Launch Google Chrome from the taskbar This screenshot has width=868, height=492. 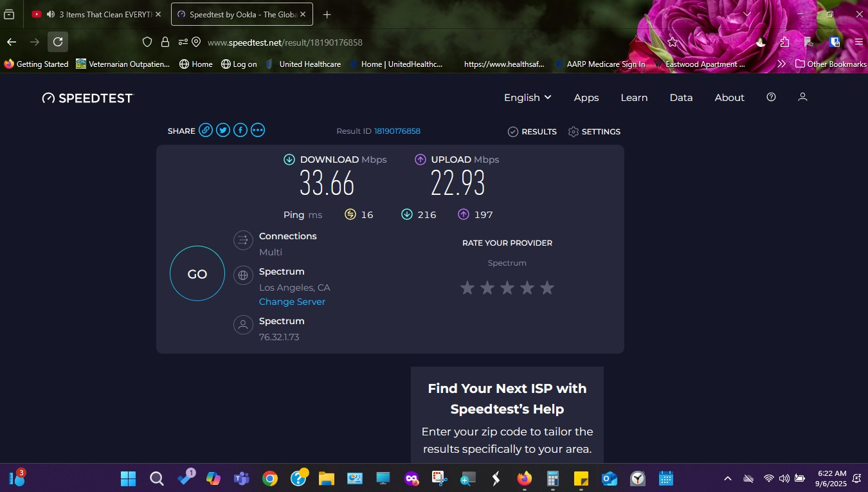[x=270, y=478]
